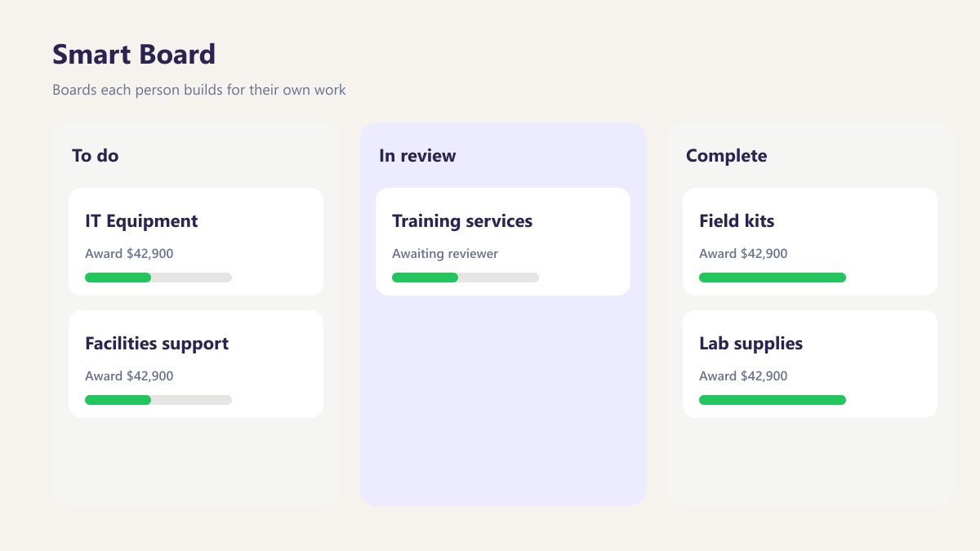
Task: Click the In review column header
Action: point(417,155)
